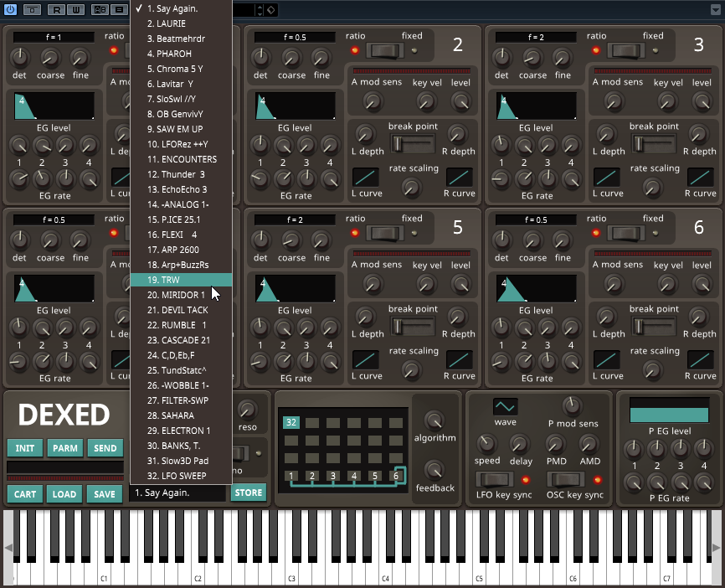Click operator 6 L curve icon
Screen dimensions: 725x588
607,360
